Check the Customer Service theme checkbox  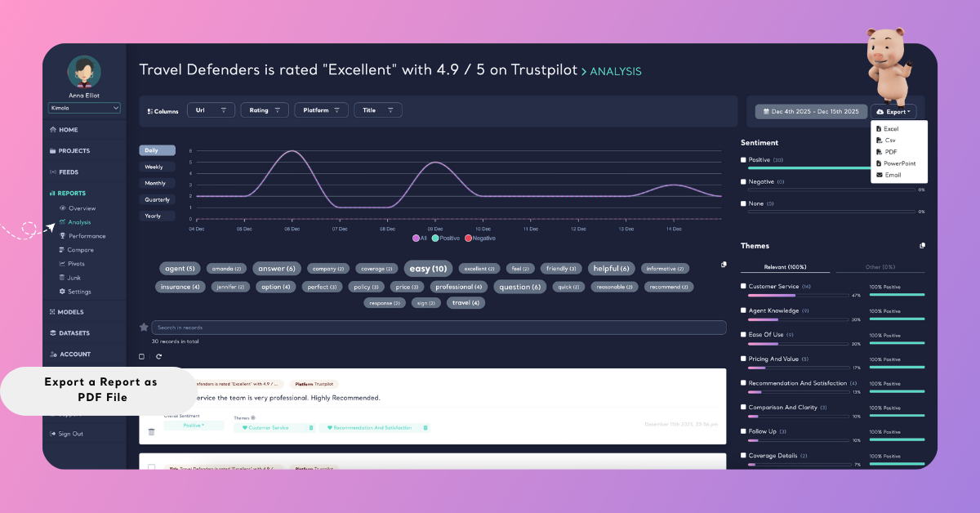point(743,286)
